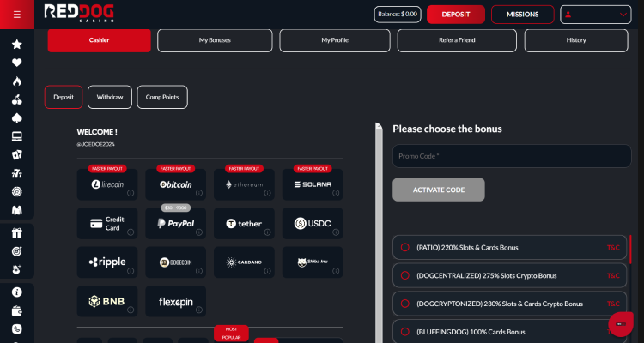The height and width of the screenshot is (343, 644).
Task: Select the DOGCRYPTONIZED 230% Crypto bonus
Action: tap(405, 304)
